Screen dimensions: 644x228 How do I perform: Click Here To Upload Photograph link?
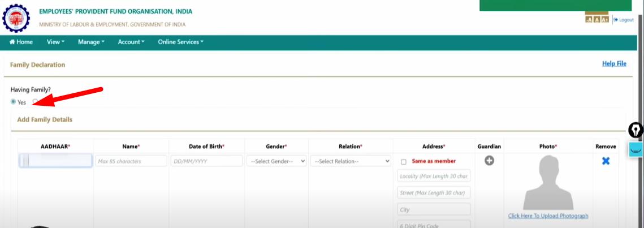click(548, 216)
